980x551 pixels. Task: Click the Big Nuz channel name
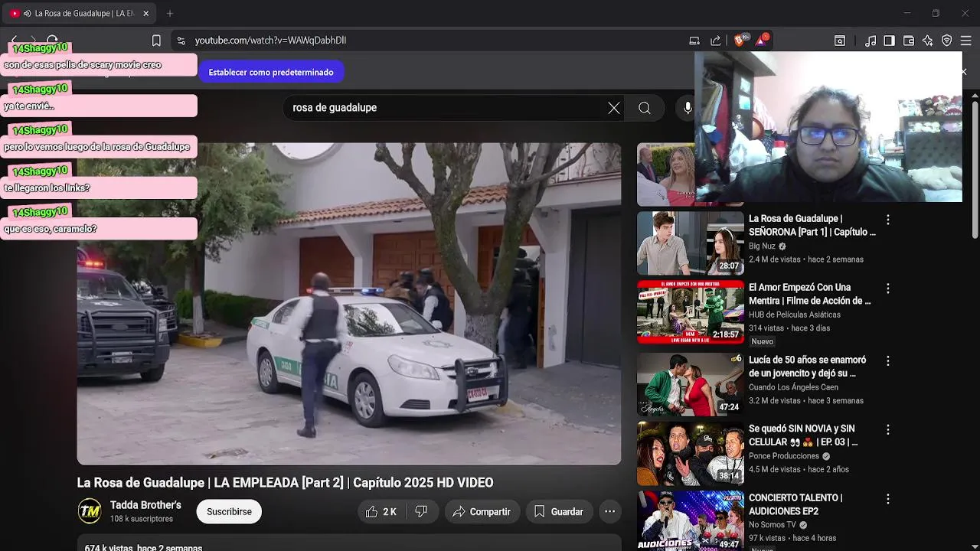pos(762,246)
